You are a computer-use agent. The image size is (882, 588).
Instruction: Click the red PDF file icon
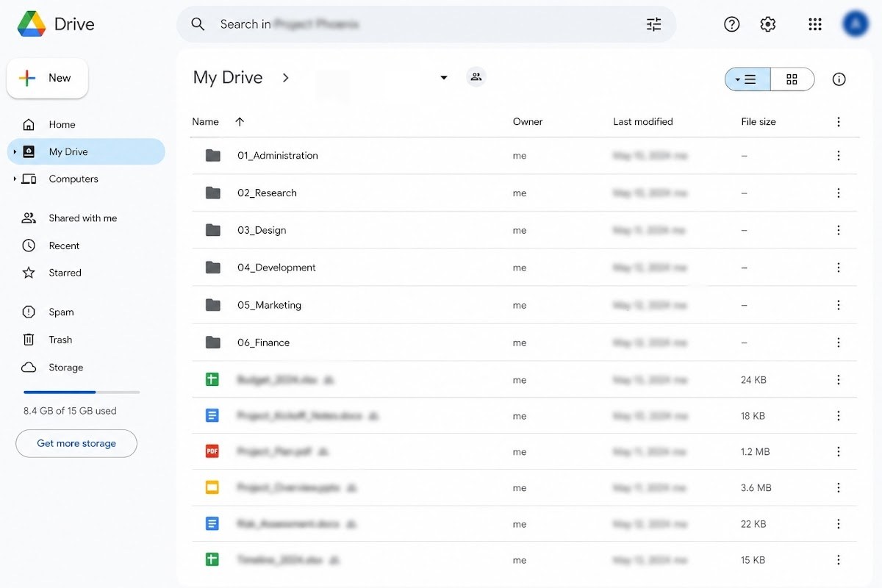212,451
